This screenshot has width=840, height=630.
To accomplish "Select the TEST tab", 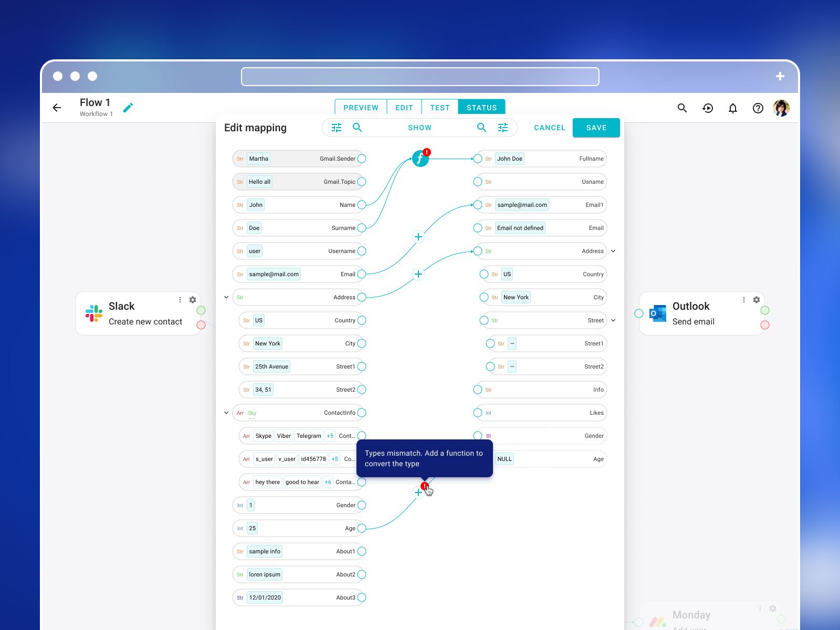I will (x=440, y=107).
